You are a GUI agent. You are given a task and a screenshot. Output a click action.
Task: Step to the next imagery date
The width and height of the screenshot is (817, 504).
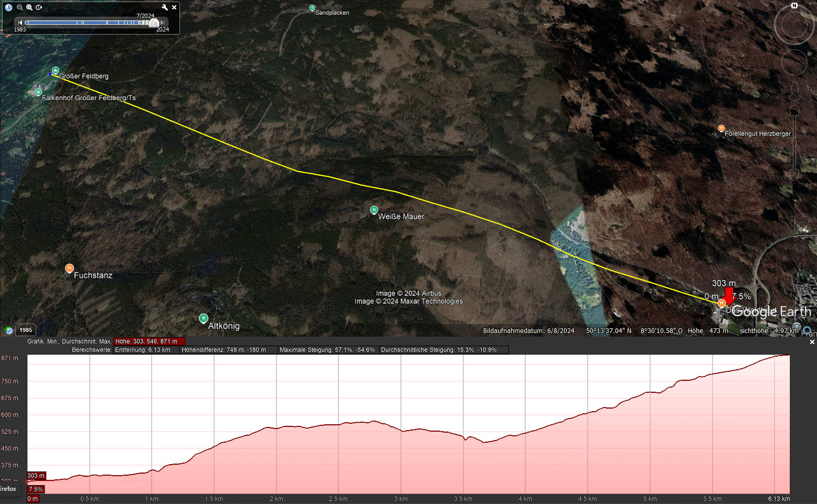163,23
